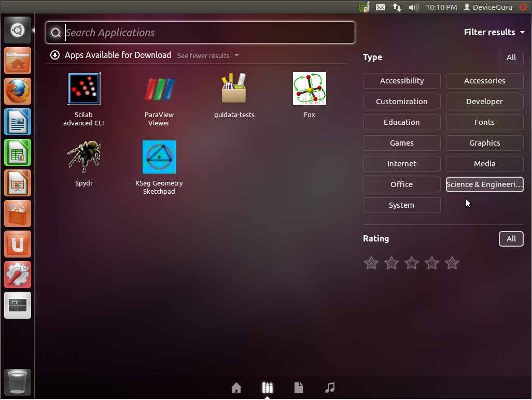Open the power session menu

[x=523, y=7]
